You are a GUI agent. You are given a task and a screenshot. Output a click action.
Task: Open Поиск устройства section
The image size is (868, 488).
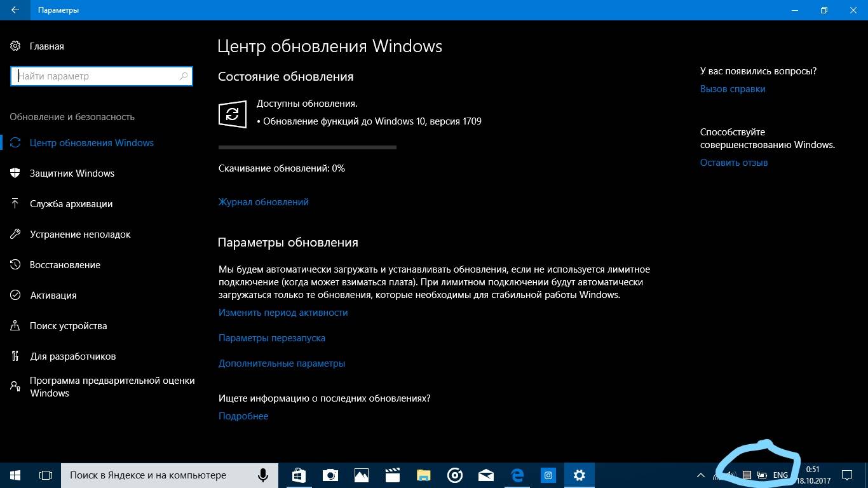(68, 326)
